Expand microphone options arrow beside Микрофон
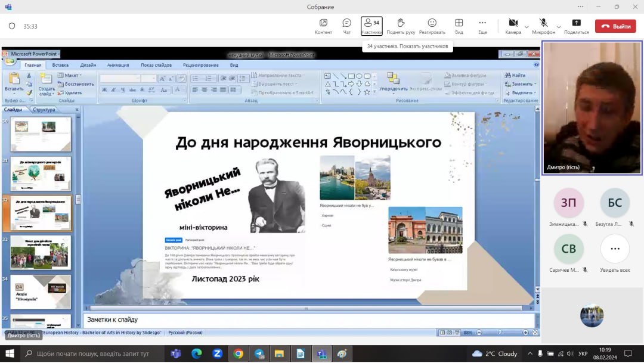 click(x=559, y=27)
